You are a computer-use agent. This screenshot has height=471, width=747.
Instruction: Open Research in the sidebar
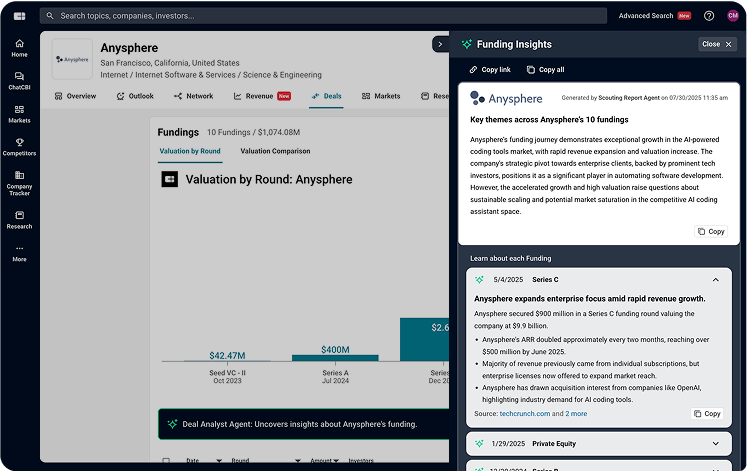[x=19, y=219]
